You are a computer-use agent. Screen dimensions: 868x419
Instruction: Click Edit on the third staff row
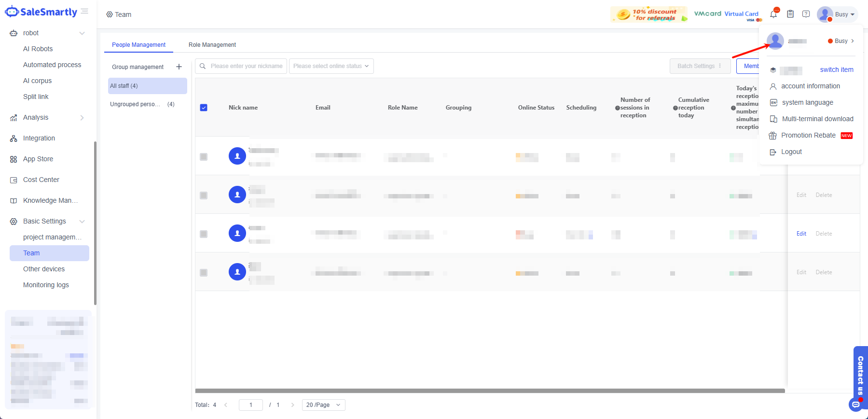[x=801, y=234]
